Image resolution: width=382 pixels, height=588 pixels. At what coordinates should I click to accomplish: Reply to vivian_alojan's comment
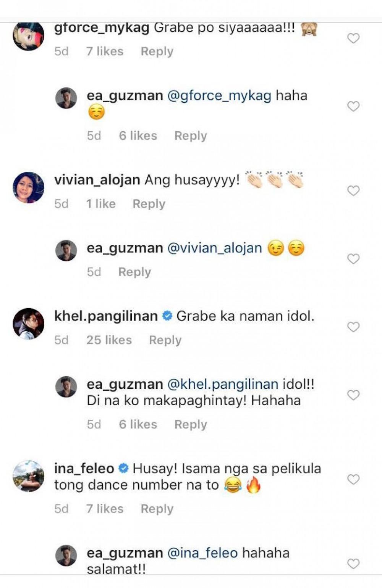[x=149, y=204]
